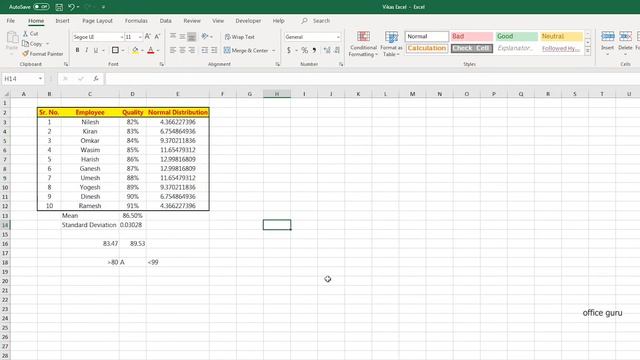
Task: Open Alignment settings dialog launcher
Action: (x=278, y=64)
